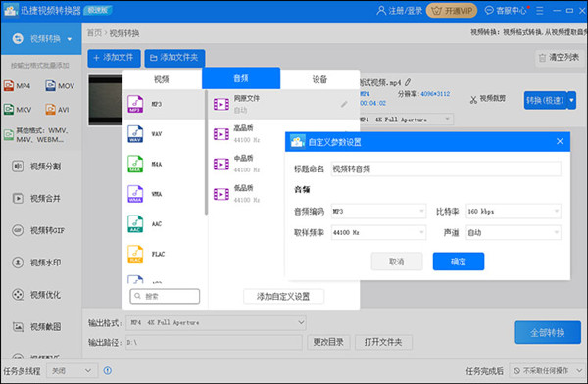The width and height of the screenshot is (588, 384).
Task: Expand the arrow beside 转换(极速) button
Action: coord(572,100)
